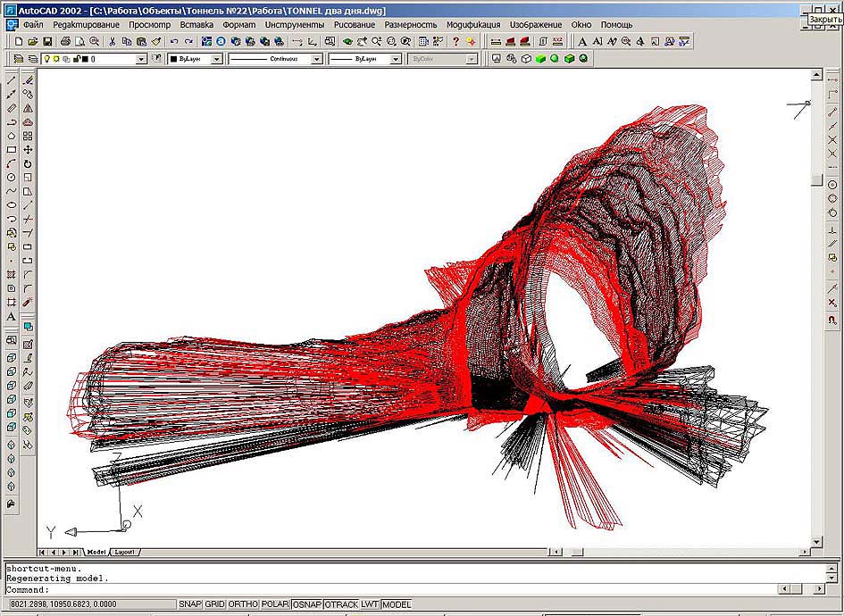Open the Continuous linetype dropdown
The height and width of the screenshot is (616, 844).
pyautogui.click(x=316, y=59)
